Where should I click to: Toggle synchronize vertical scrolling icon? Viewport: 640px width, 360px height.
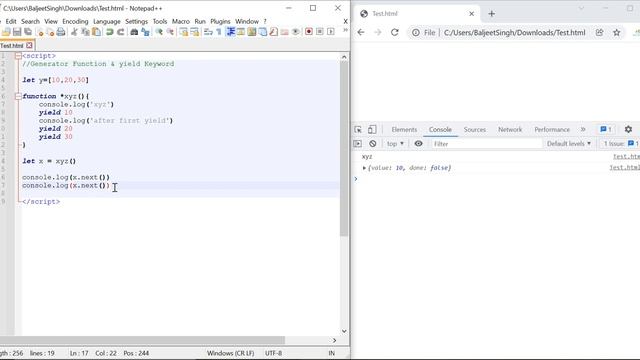(183, 32)
